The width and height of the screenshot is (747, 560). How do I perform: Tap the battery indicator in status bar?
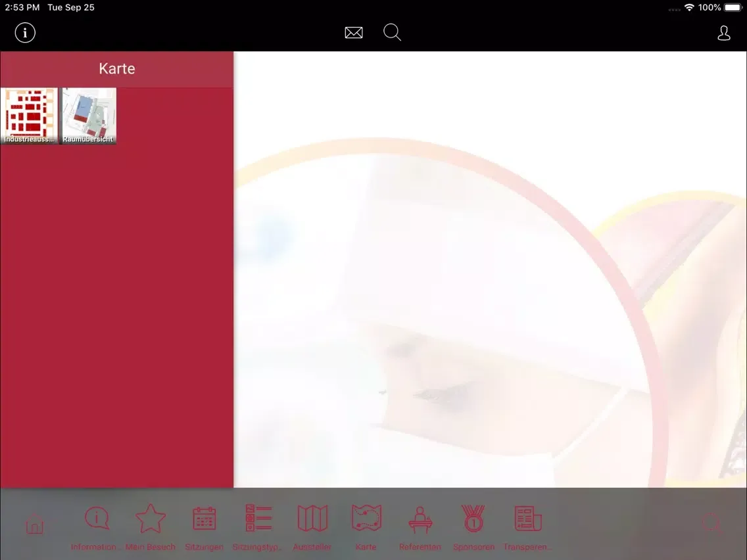pyautogui.click(x=733, y=8)
